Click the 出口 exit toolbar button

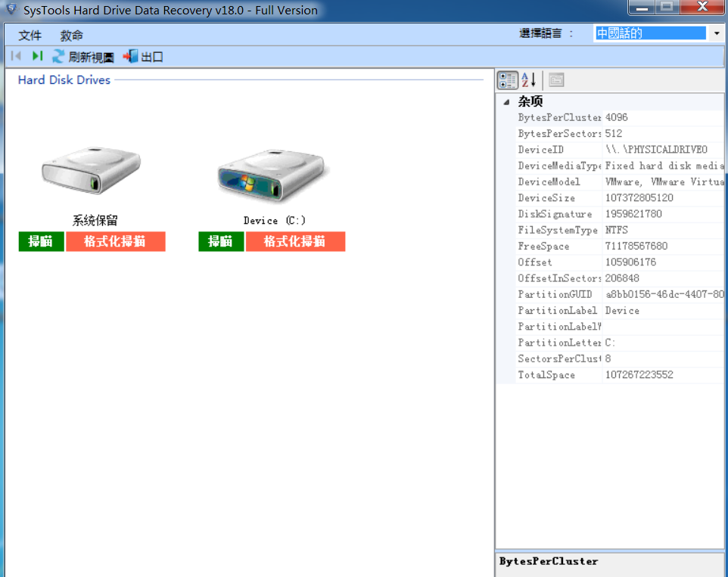[x=143, y=57]
